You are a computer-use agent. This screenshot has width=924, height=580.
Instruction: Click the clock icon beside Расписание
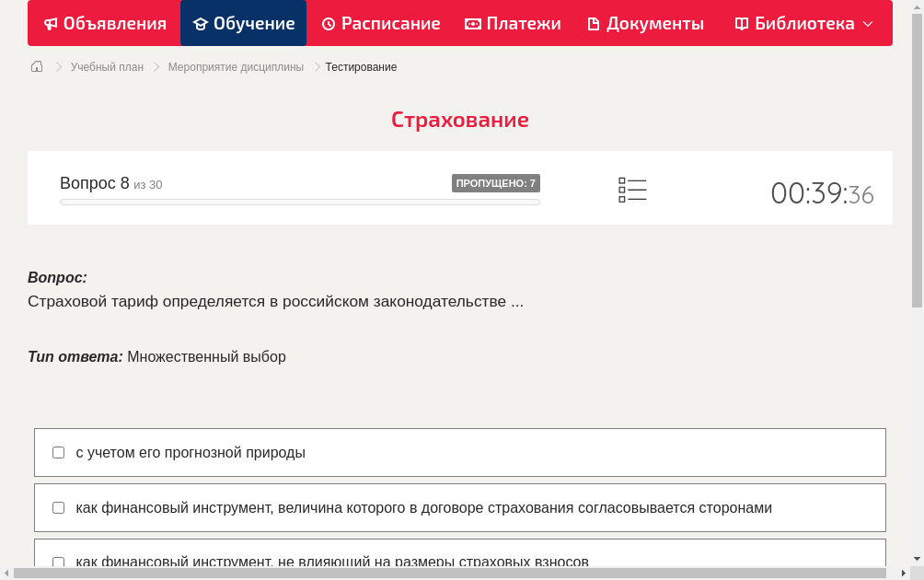[327, 23]
